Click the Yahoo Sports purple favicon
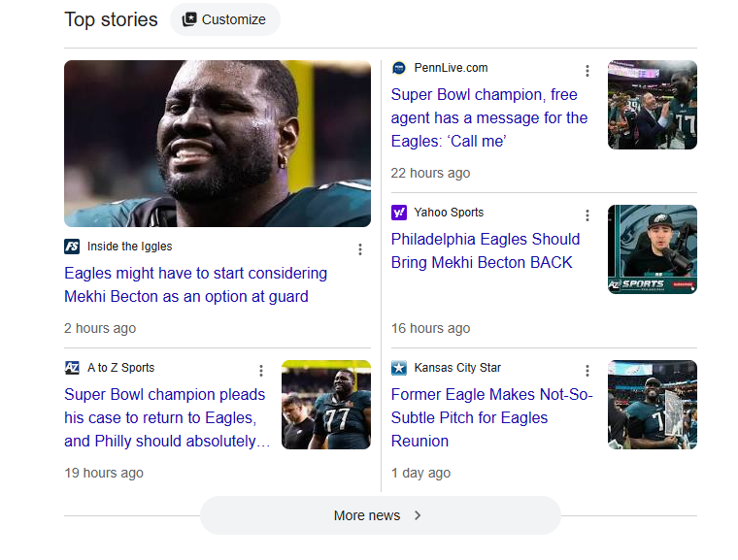 [399, 213]
